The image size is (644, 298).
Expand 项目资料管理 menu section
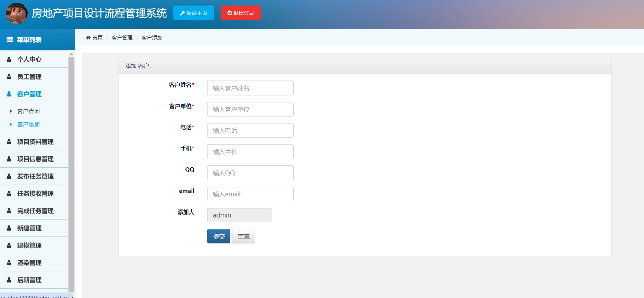click(x=34, y=142)
